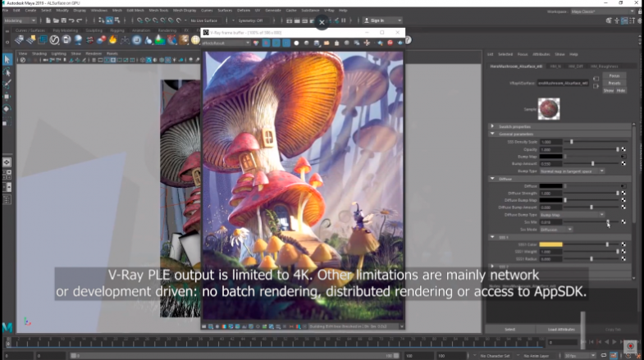Click the Select button at panel bottom
The width and height of the screenshot is (644, 360).
(x=510, y=329)
